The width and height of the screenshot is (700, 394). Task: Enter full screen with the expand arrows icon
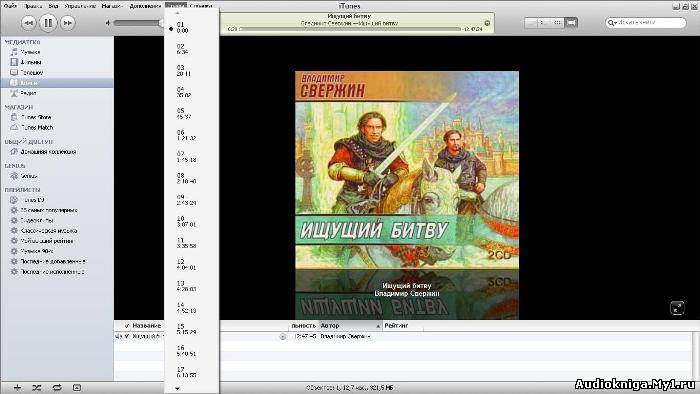(677, 307)
